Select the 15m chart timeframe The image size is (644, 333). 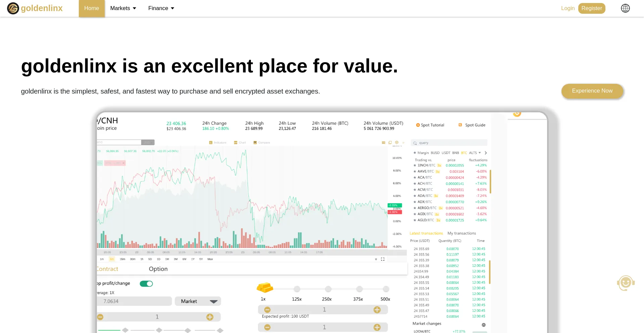[122, 259]
